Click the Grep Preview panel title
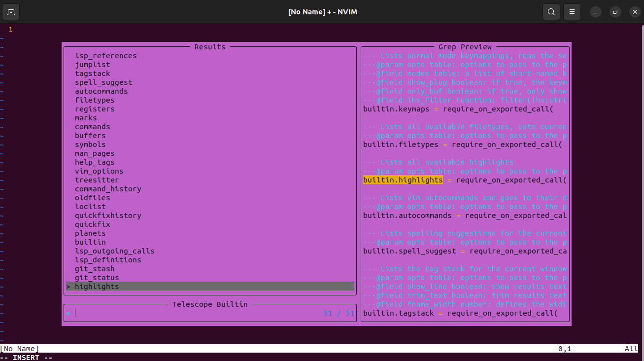The width and height of the screenshot is (644, 361). (465, 47)
